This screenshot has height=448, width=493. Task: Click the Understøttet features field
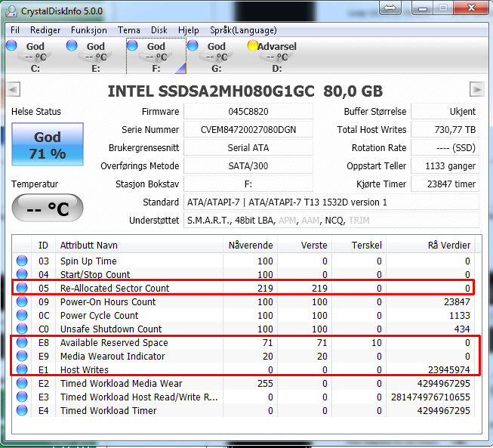pyautogui.click(x=331, y=221)
